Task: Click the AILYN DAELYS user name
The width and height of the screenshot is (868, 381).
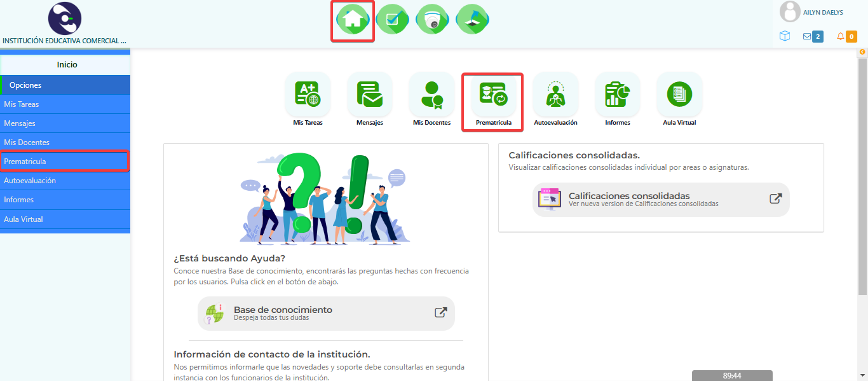Action: [824, 13]
